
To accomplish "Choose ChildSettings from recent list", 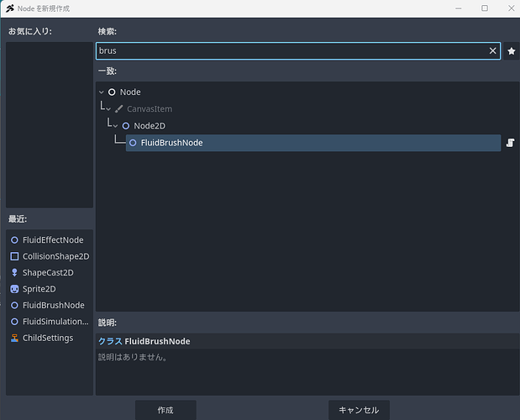I will pos(50,338).
